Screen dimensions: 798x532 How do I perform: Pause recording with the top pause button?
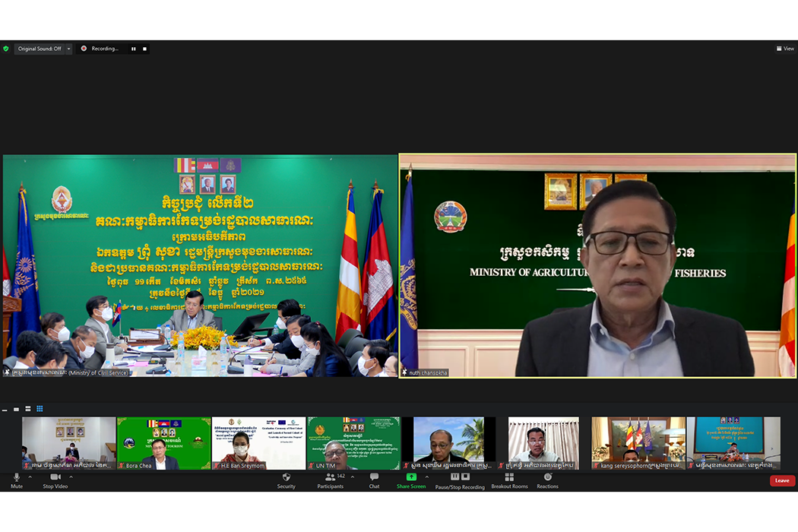point(134,49)
